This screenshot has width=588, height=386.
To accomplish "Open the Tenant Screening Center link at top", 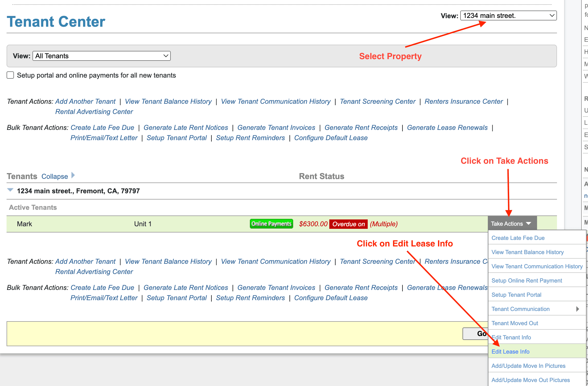I will tap(377, 101).
